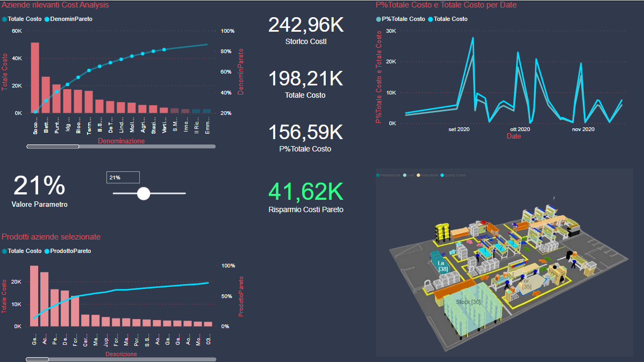Select the tallest 'Soco...' bar in Aziende chart
The image size is (644, 362).
coord(35,77)
